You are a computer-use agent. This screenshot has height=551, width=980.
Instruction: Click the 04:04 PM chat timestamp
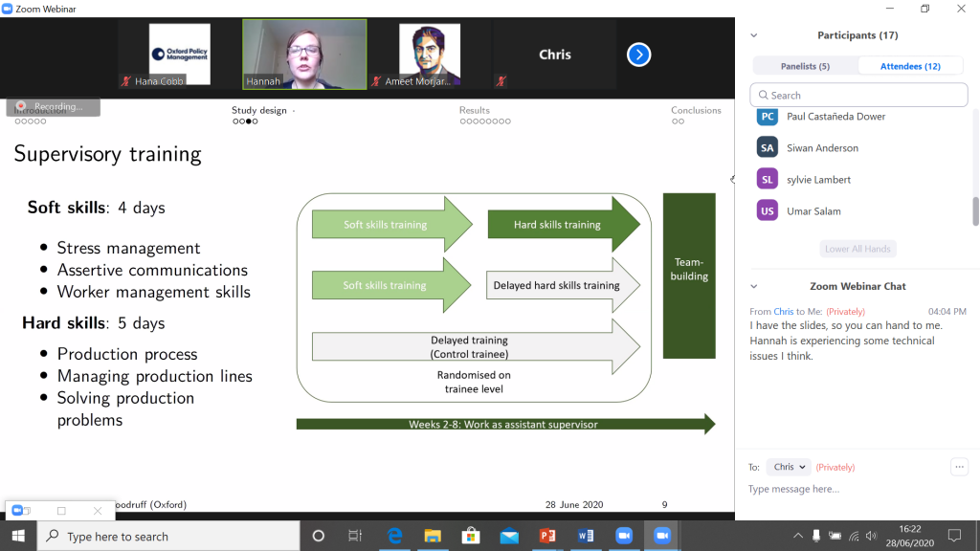(x=947, y=311)
